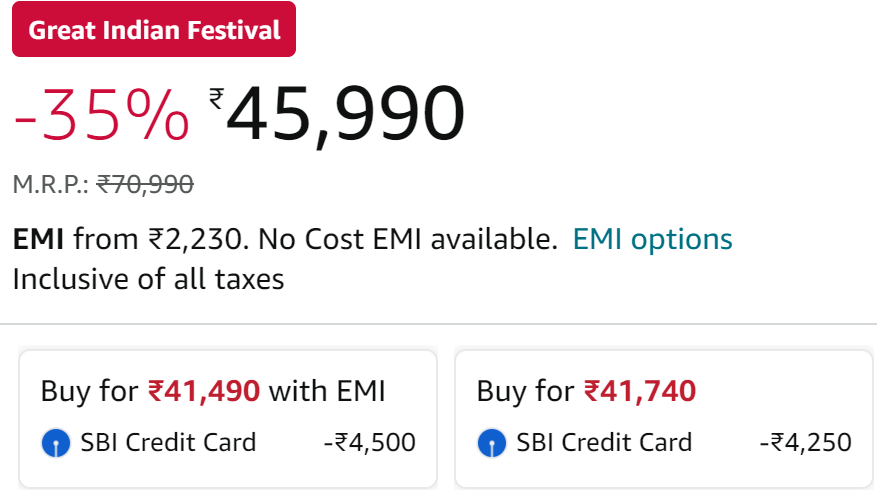Click the -35% discount label
Screen dimensions: 877x490
point(101,116)
